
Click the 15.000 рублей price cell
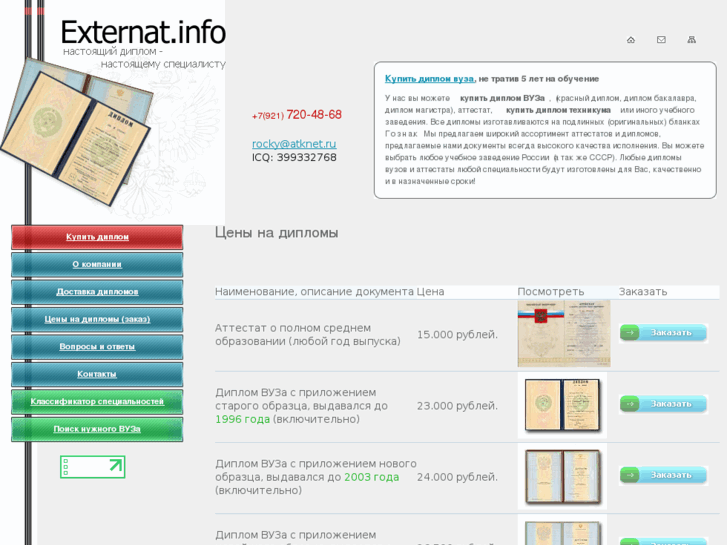[x=457, y=334]
